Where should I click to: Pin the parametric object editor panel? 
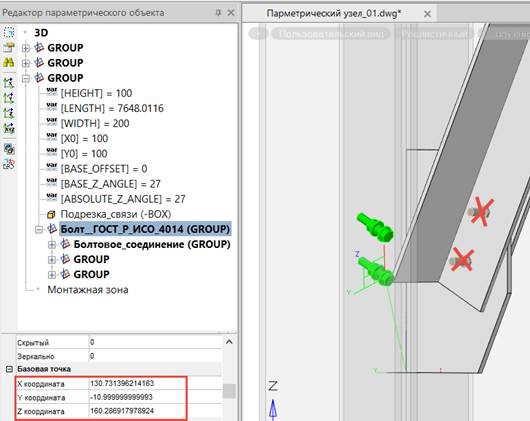(218, 13)
